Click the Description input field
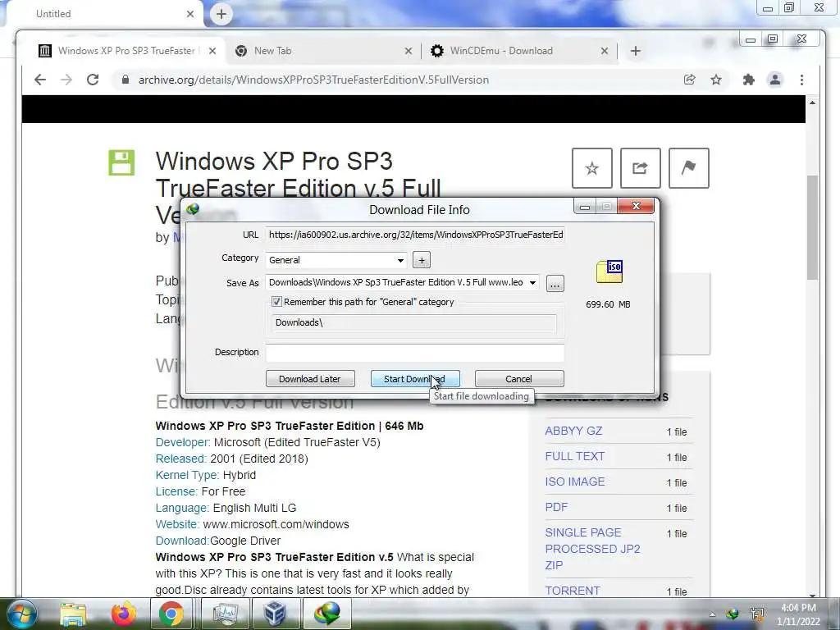840x630 pixels. (415, 353)
